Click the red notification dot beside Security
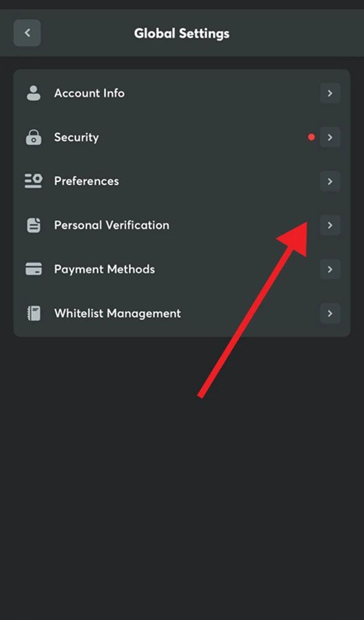The width and height of the screenshot is (364, 620). pyautogui.click(x=311, y=137)
